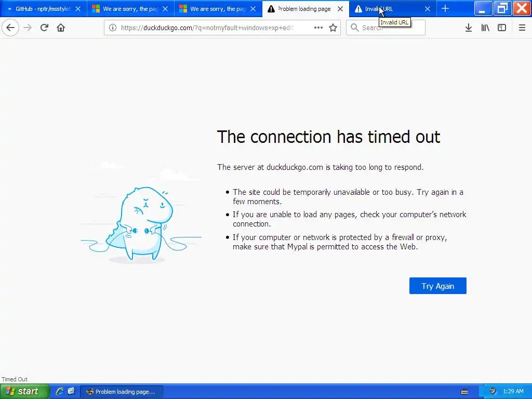Open the home page
This screenshot has height=399, width=532.
click(x=61, y=28)
